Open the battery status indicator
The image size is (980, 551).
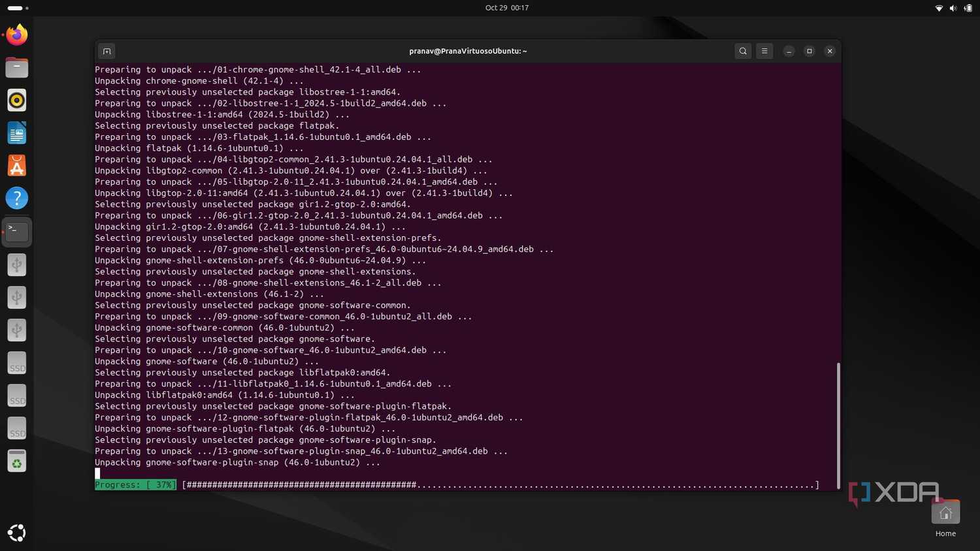click(x=968, y=8)
